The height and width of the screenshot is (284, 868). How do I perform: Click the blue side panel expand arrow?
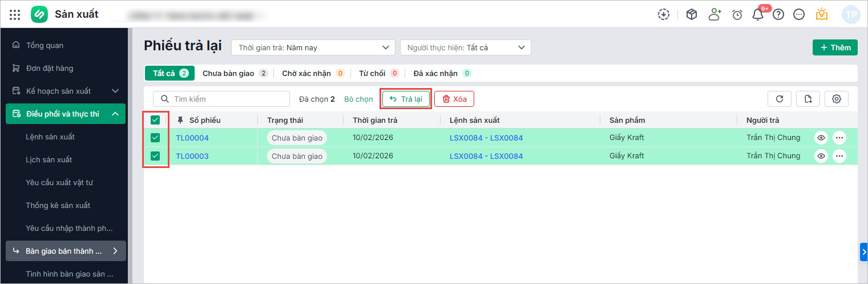[x=864, y=251]
